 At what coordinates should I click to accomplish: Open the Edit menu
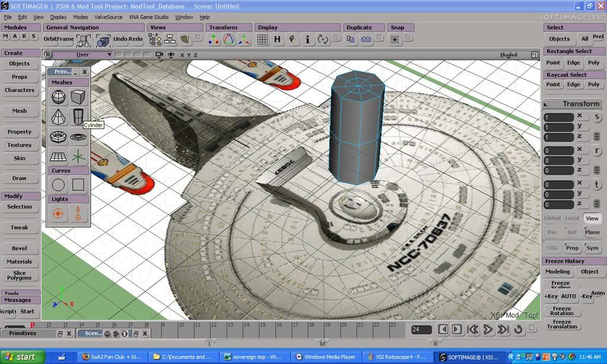pyautogui.click(x=23, y=17)
